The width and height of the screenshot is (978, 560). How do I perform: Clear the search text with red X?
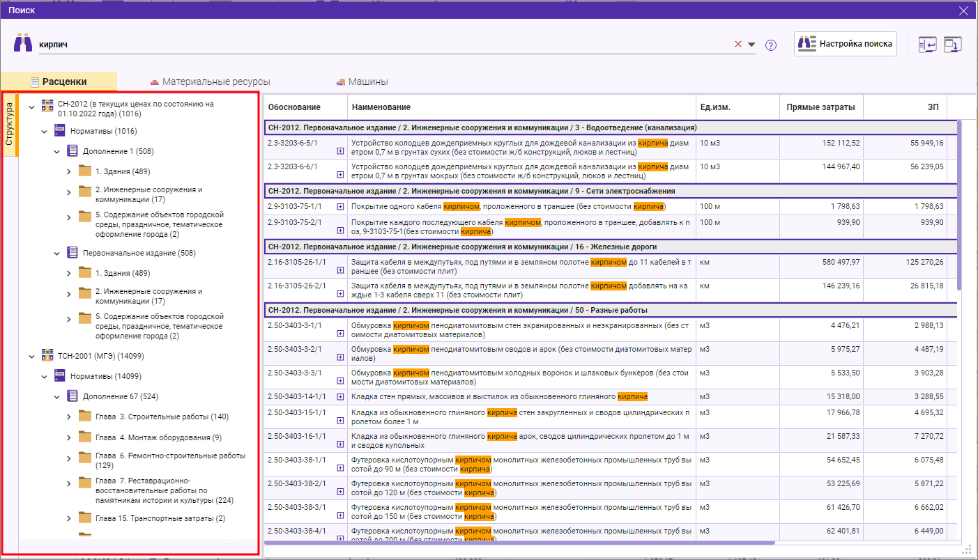point(738,45)
